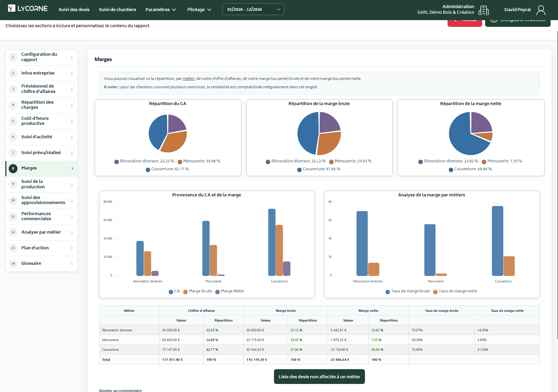The image size is (558, 392).
Task: Click step 1 number badge
Action: coord(13,57)
